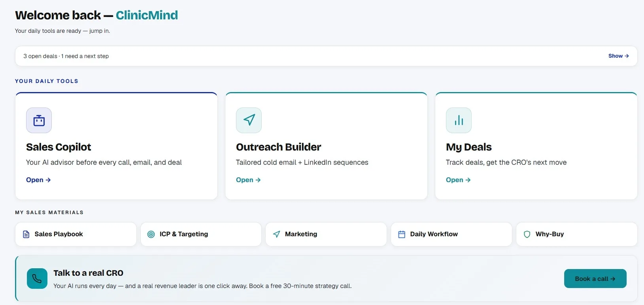Click the Marketing send icon
644x305 pixels.
click(277, 234)
